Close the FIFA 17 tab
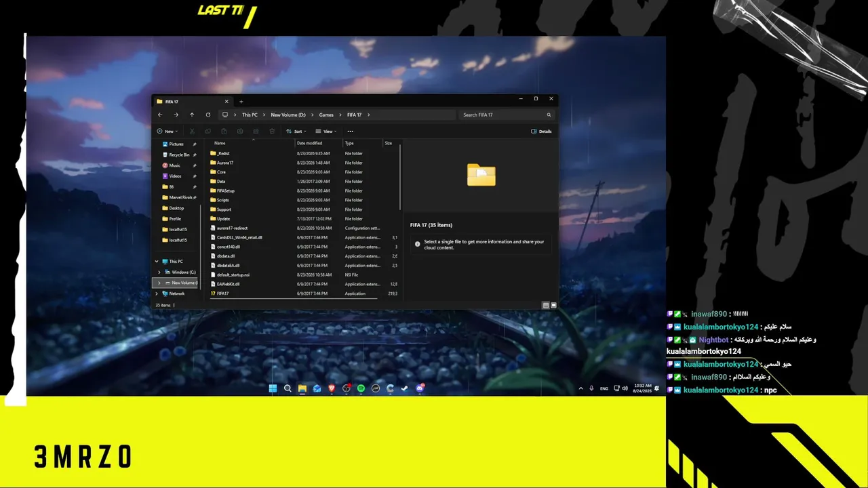This screenshot has width=868, height=488. coord(226,102)
